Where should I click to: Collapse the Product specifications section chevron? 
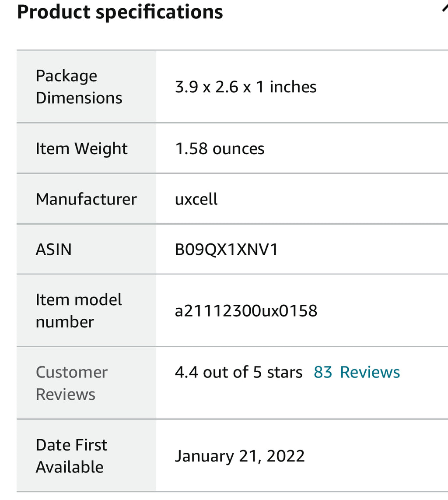445,9
